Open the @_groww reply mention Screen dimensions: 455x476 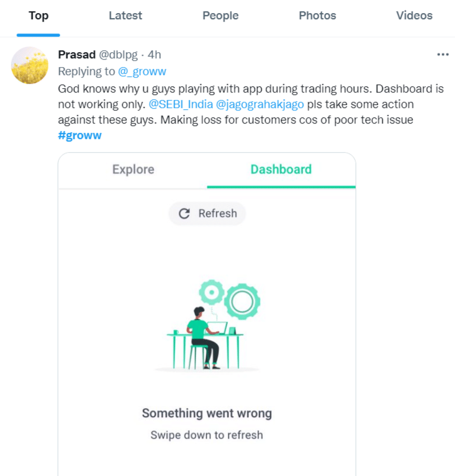[142, 71]
